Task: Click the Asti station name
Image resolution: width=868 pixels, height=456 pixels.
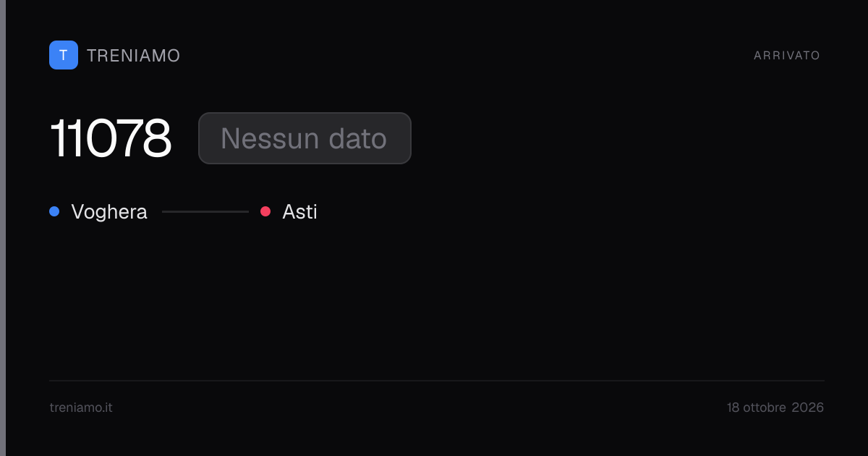Action: point(299,212)
